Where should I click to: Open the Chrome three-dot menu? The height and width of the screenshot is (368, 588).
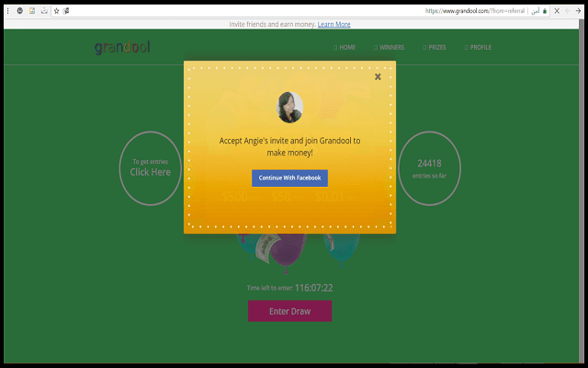[8, 11]
